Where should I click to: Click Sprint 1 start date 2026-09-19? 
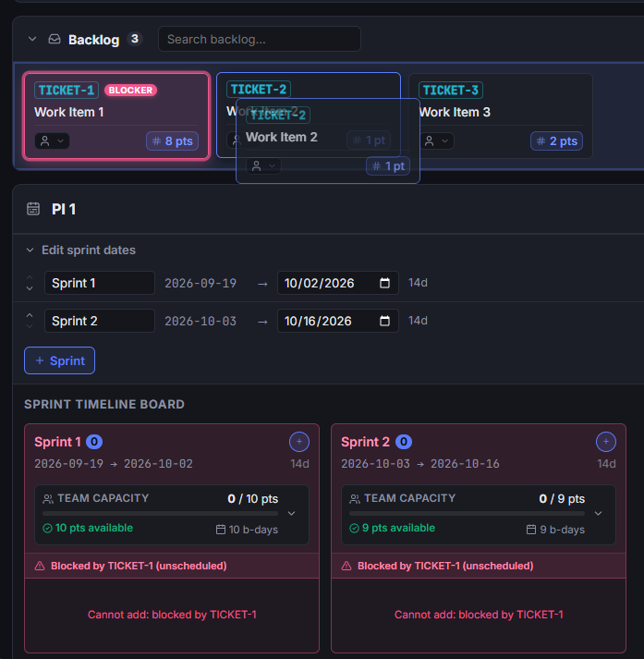[x=200, y=283]
